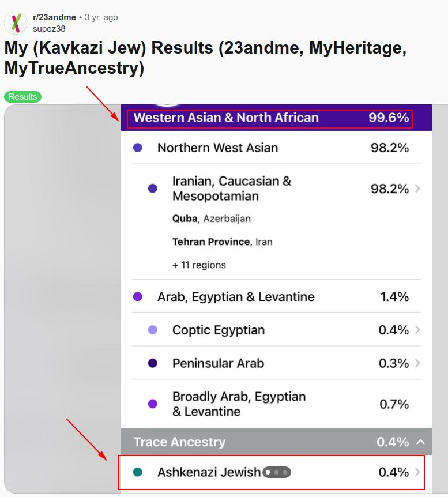
Task: Click the Tehran Province, Iran region entry
Action: click(222, 242)
